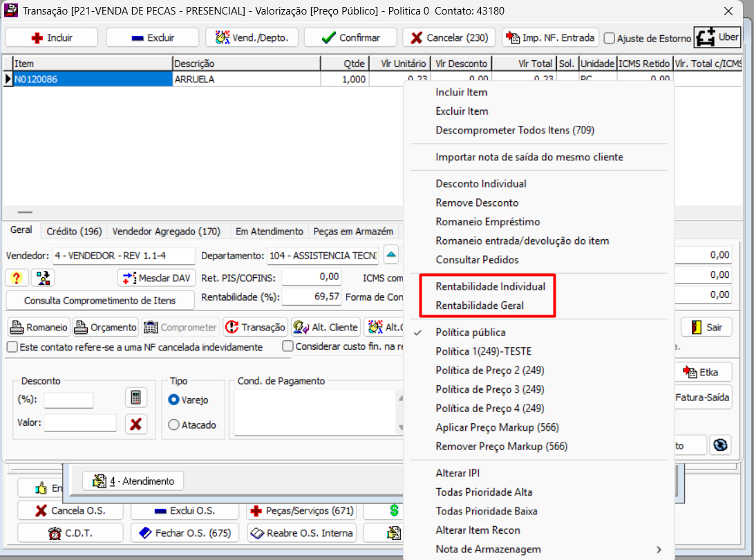Click the Desconto (%) input field

click(x=68, y=400)
